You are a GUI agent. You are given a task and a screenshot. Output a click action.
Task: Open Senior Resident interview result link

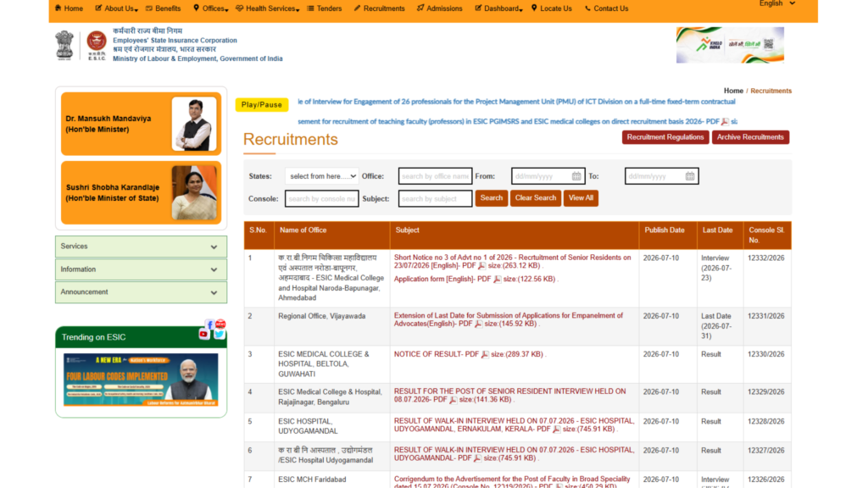pyautogui.click(x=509, y=395)
